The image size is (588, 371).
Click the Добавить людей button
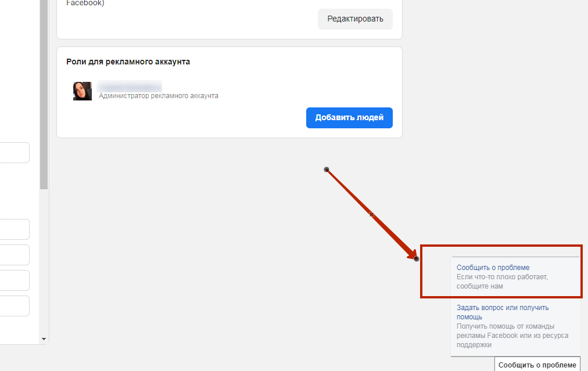(349, 118)
